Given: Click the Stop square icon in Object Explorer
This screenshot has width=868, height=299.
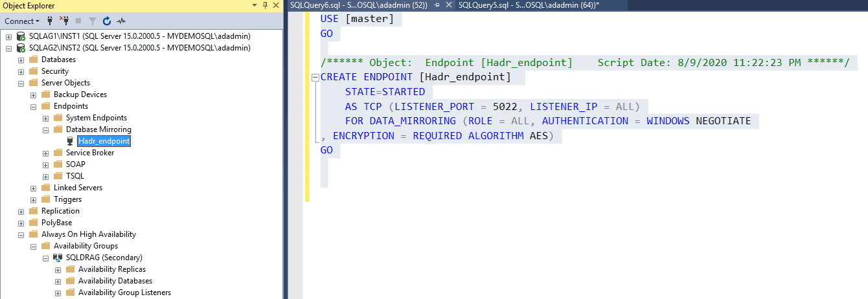Looking at the screenshot, I should 78,21.
